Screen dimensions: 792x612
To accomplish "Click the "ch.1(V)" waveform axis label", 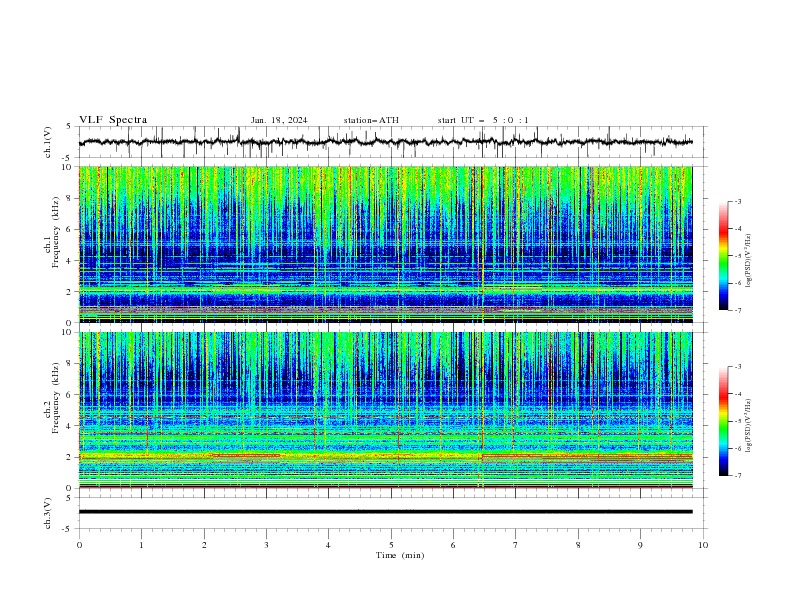I will pyautogui.click(x=48, y=142).
